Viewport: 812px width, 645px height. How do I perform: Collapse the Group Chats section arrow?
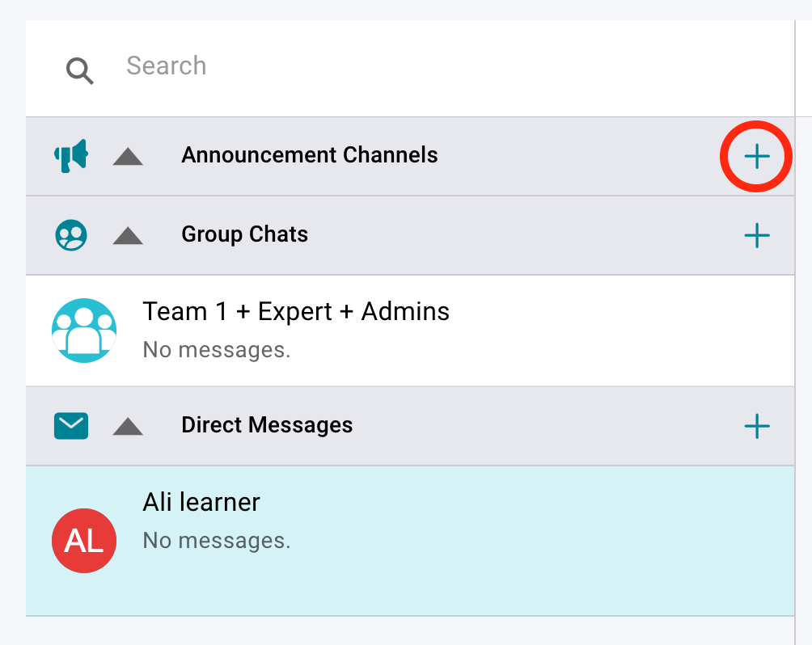coord(128,236)
